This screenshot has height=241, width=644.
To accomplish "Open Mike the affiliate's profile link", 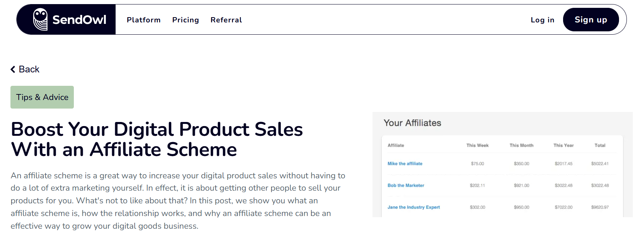I will click(405, 163).
